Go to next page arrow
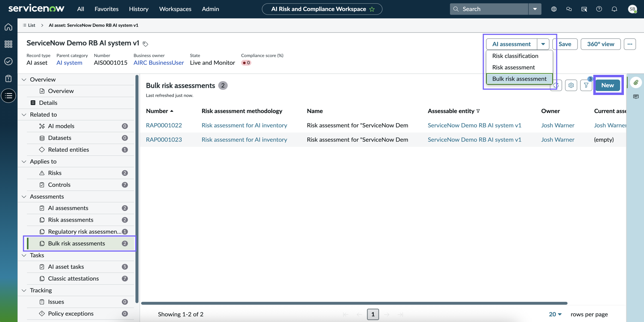The height and width of the screenshot is (322, 644). 387,314
